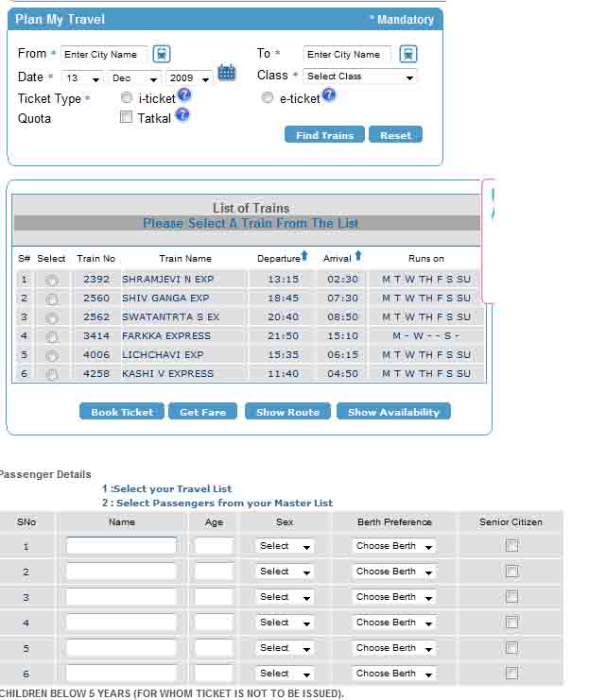This screenshot has width=589, height=700.
Task: Open the Select Class dropdown
Action: pos(359,77)
